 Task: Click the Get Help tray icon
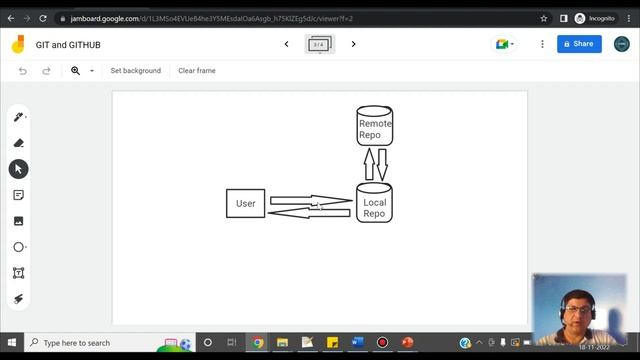(465, 343)
